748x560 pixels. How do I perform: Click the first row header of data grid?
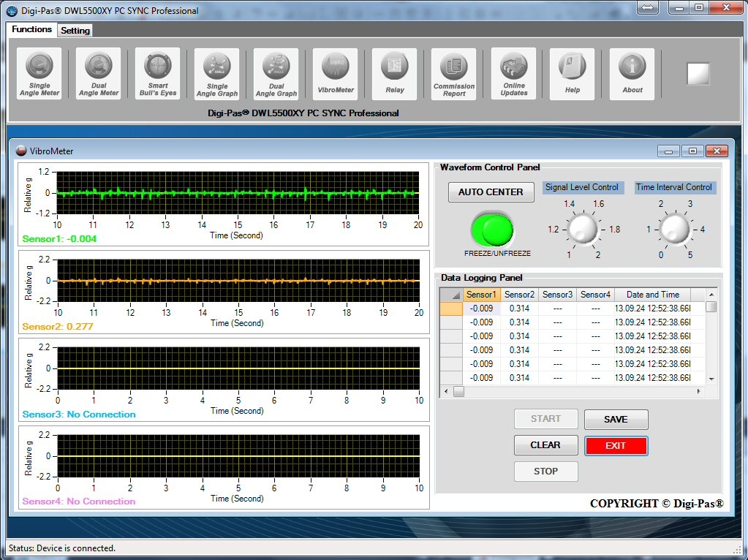pyautogui.click(x=451, y=309)
